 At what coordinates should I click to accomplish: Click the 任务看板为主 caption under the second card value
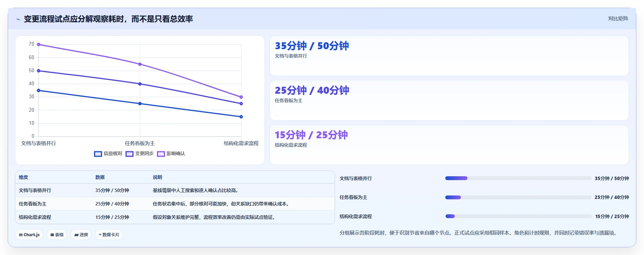pyautogui.click(x=289, y=101)
